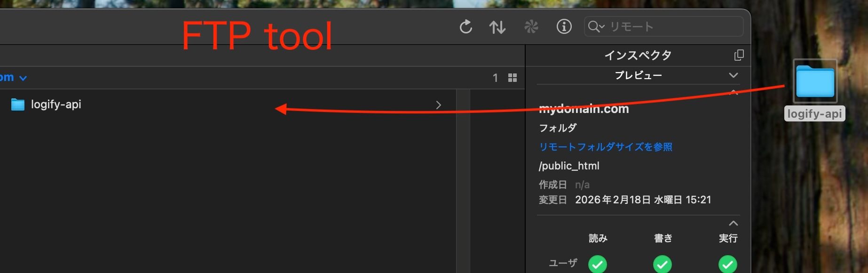Click the refresh icon in the toolbar
Screen dimensions: 868x273
pos(466,27)
